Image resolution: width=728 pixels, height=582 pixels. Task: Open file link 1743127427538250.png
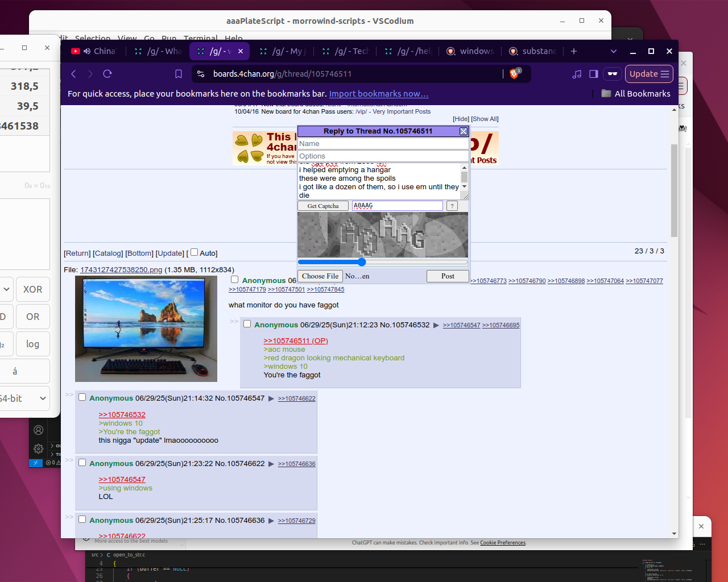[121, 270]
